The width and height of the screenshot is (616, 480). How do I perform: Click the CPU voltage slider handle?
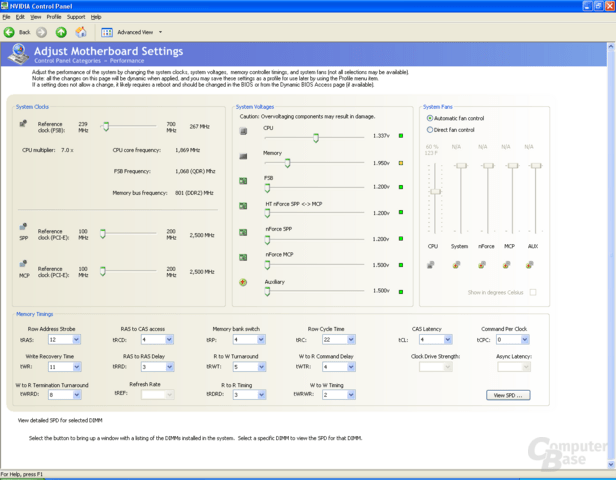point(315,138)
